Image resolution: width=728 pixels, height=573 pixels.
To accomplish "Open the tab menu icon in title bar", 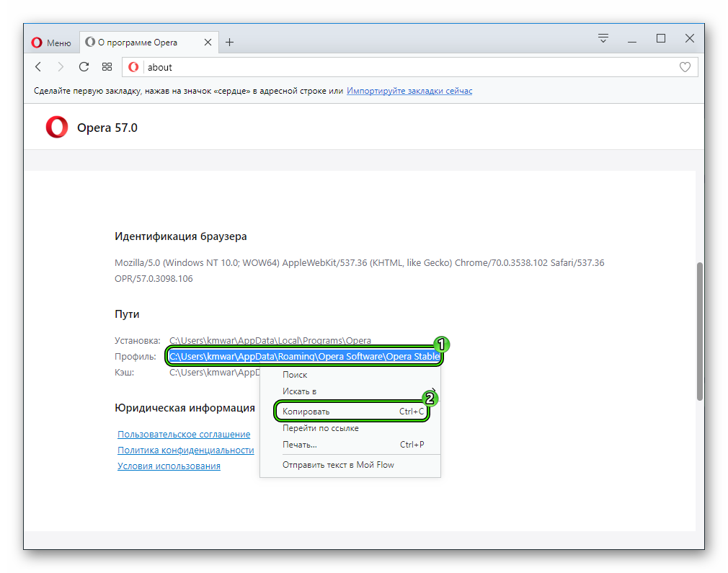I will [x=603, y=38].
